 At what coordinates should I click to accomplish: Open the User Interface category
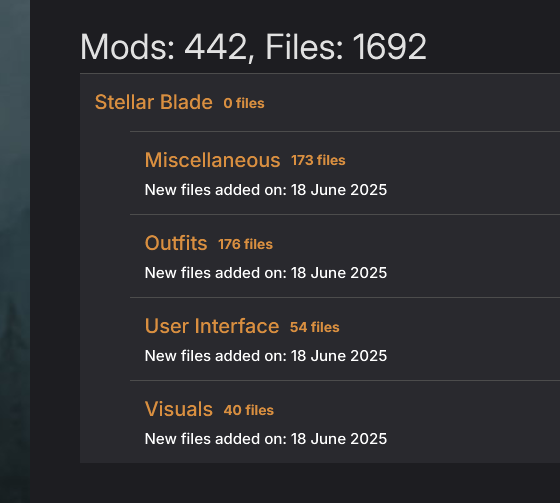(212, 326)
